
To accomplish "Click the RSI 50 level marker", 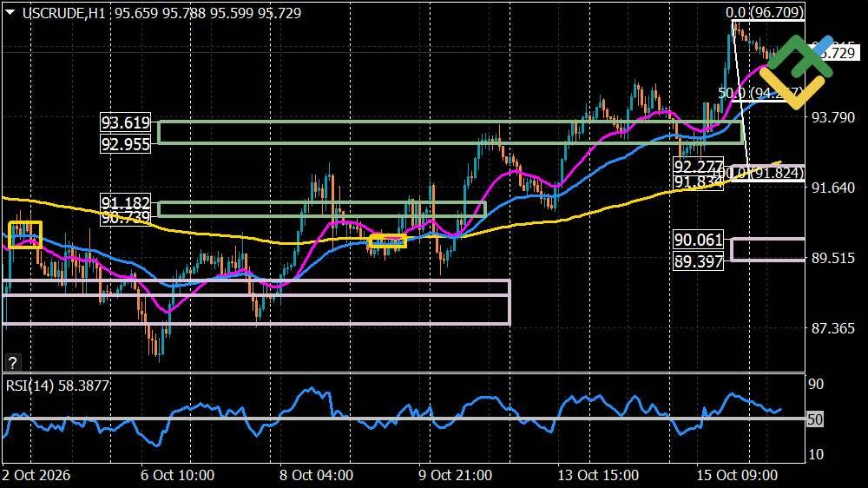I will click(815, 419).
